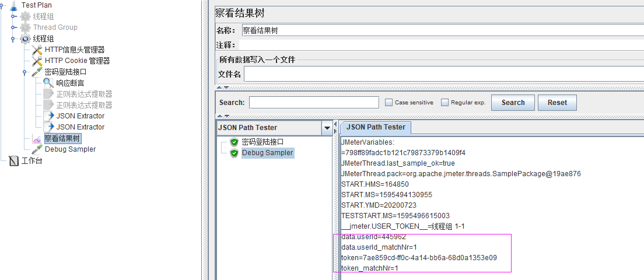Click the split pane arrows above Search

(223, 87)
